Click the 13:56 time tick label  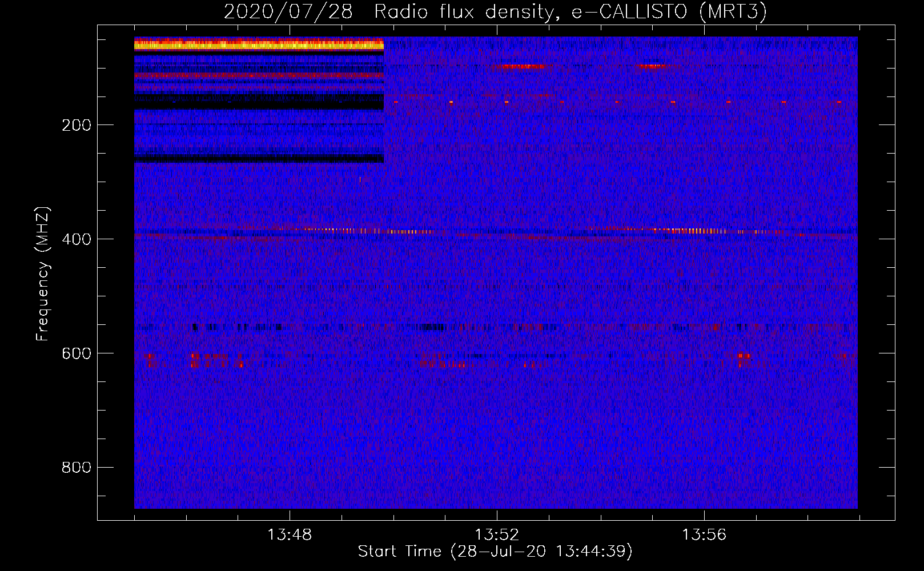704,534
